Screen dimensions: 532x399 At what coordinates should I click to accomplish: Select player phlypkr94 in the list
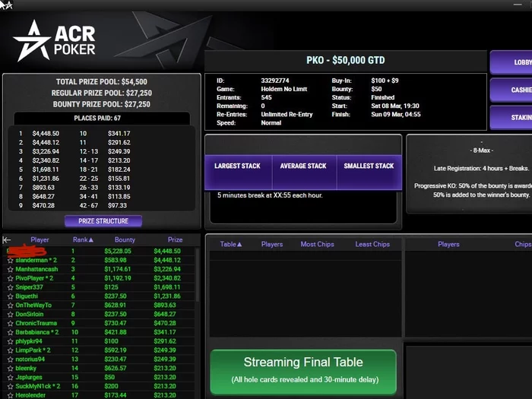pos(29,341)
